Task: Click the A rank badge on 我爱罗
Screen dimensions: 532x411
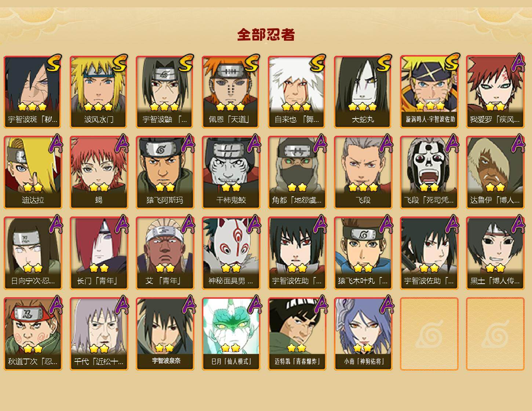Action: [x=518, y=63]
